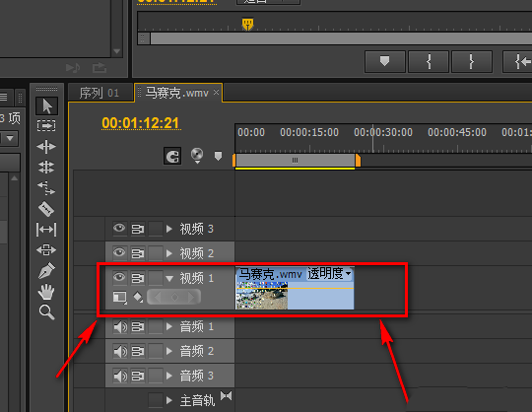This screenshot has width=532, height=412.
Task: Click the monitor playhead marker
Action: [247, 25]
